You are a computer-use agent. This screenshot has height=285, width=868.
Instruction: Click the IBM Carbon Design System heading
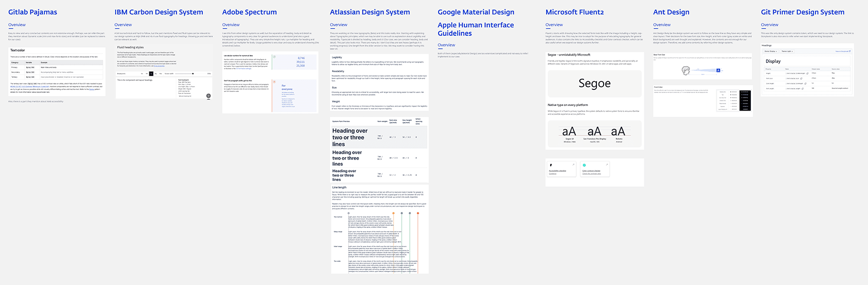pos(158,12)
